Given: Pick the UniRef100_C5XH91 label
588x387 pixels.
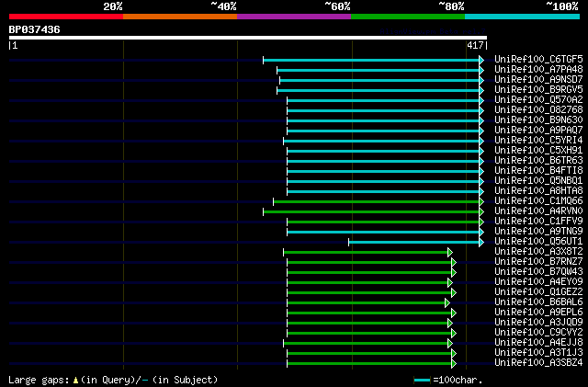Looking at the screenshot, I should click(538, 151).
